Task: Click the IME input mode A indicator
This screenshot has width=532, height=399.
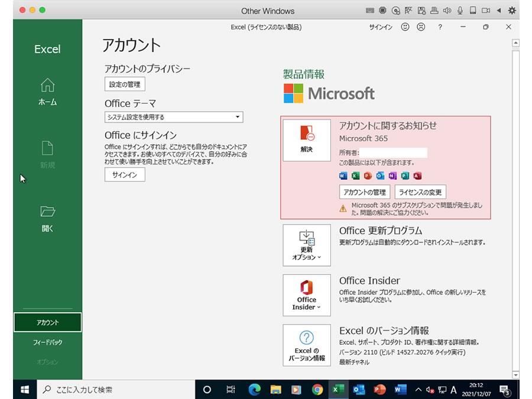Action: pos(453,390)
